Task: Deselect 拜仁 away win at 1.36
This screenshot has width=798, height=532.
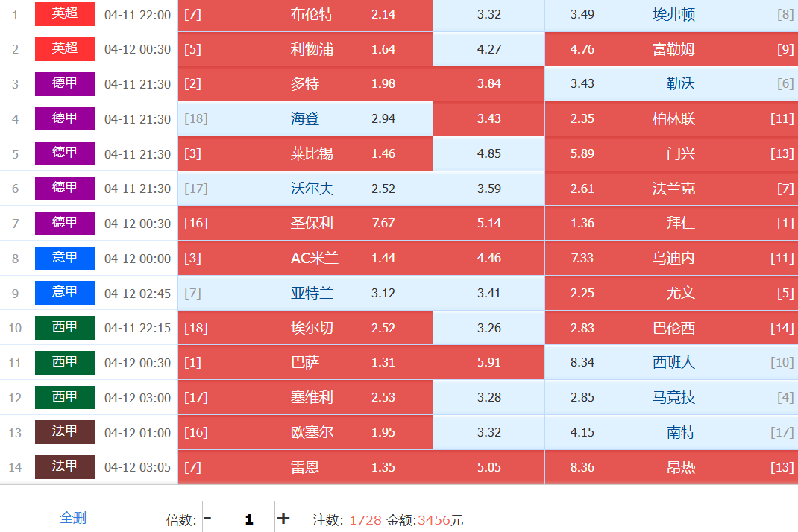Action: pyautogui.click(x=671, y=224)
